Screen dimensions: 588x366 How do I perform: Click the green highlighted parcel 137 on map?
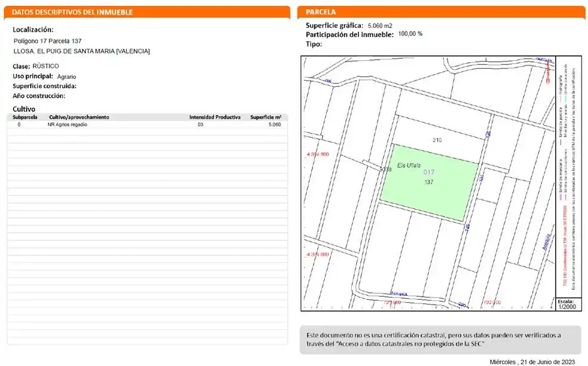pyautogui.click(x=429, y=183)
